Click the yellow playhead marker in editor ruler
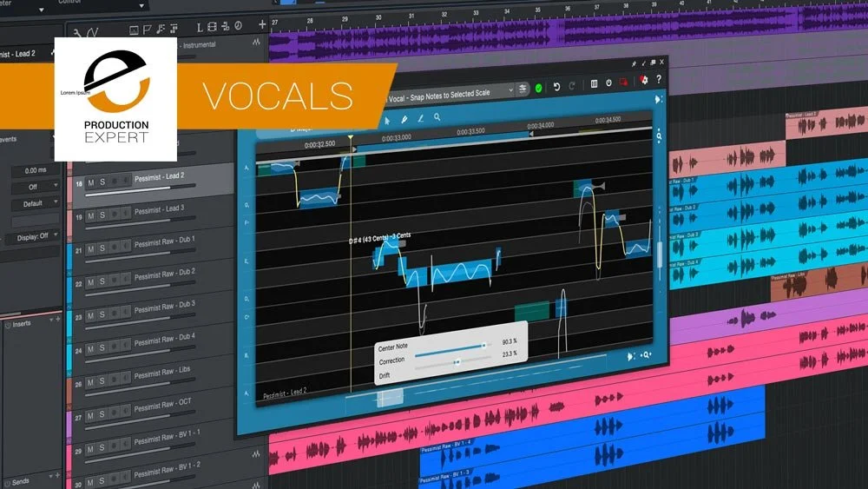This screenshot has height=489, width=868. 351,136
